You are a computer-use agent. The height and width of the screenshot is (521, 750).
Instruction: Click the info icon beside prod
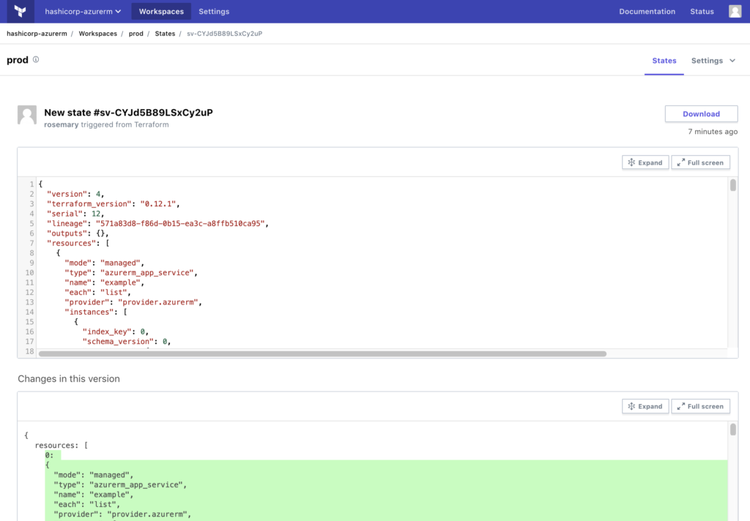[36, 60]
